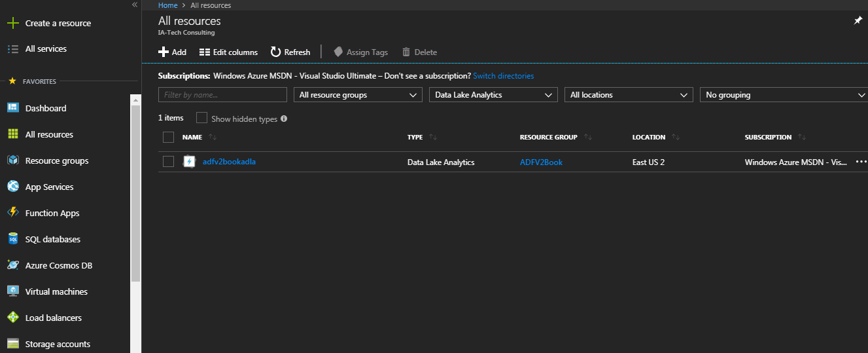Click the Create a resource plus icon
This screenshot has width=868, height=353.
(x=12, y=23)
